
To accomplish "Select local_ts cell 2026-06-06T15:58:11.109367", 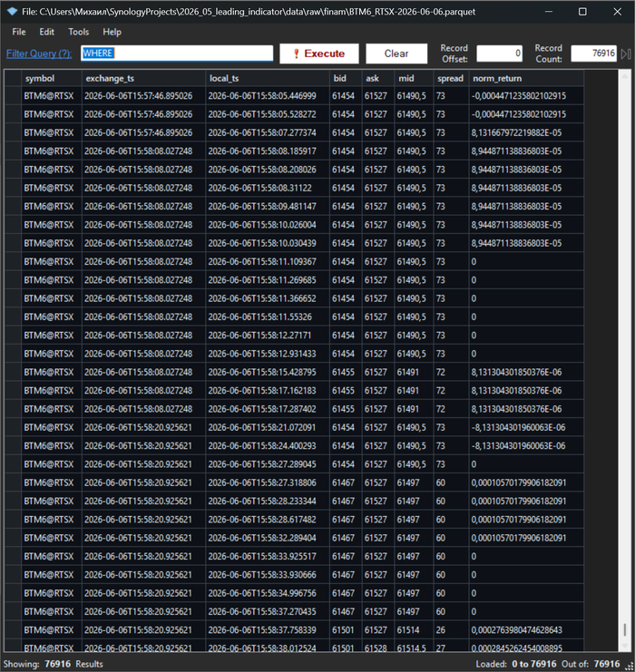I will [x=268, y=262].
